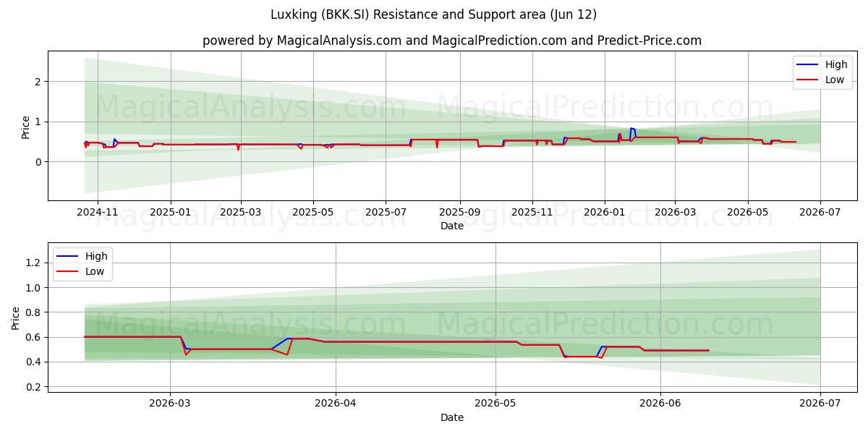Screen dimensions: 868x434
Task: Click the '2025-09' x-axis label in top chart
Action: point(460,213)
